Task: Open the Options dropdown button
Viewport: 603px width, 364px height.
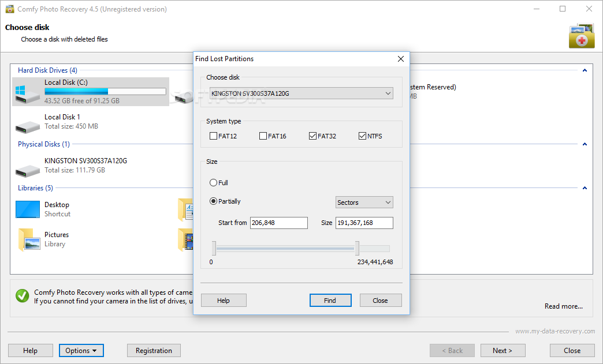Action: click(81, 351)
